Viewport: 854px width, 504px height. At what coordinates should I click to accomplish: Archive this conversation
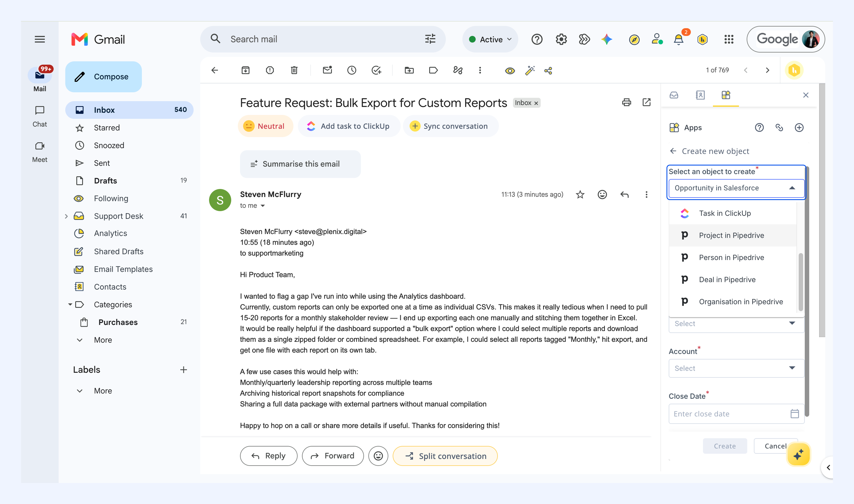(x=245, y=70)
